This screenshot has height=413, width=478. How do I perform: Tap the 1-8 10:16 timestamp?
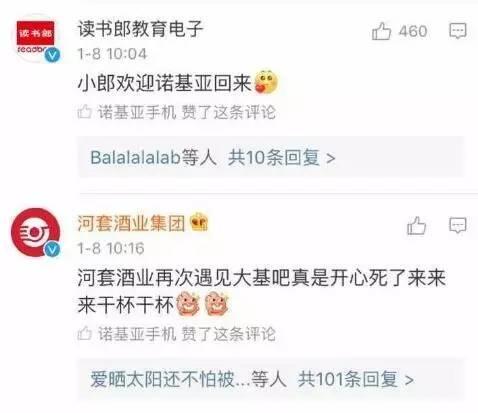(111, 248)
